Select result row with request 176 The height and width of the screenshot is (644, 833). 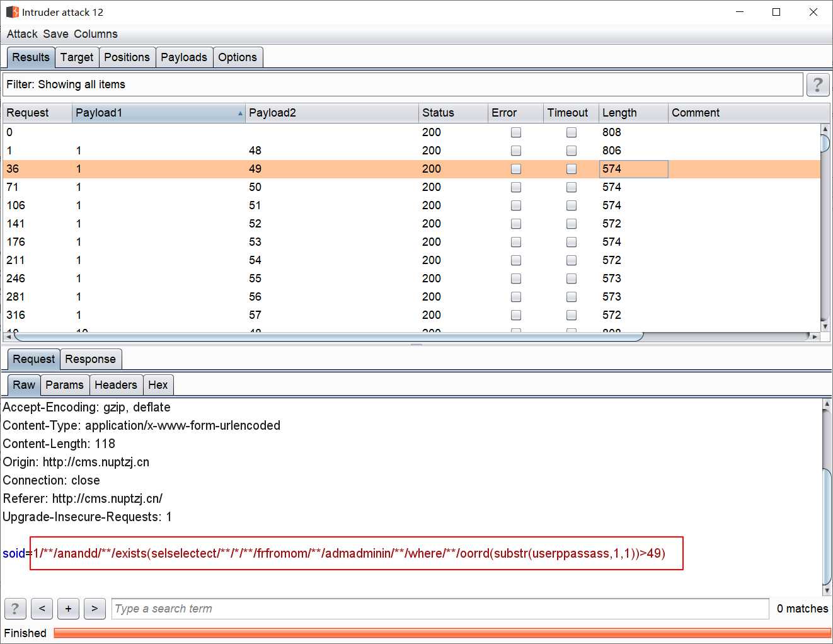point(411,242)
